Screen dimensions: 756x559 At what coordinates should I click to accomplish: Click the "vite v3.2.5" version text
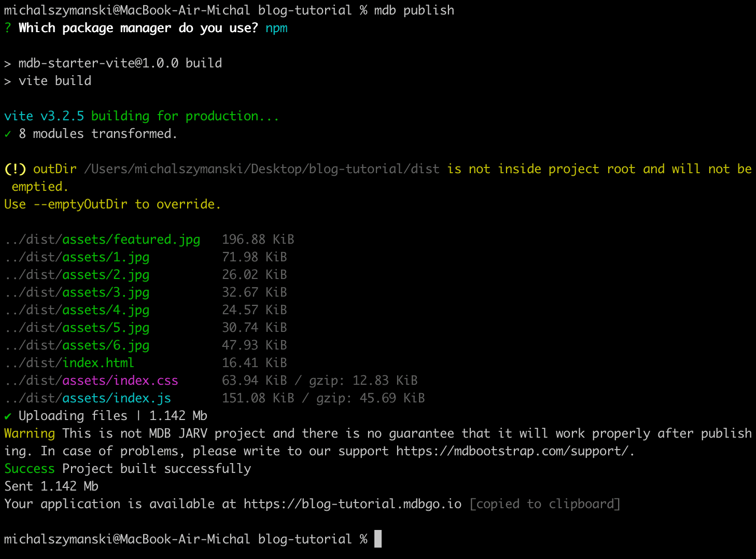44,116
